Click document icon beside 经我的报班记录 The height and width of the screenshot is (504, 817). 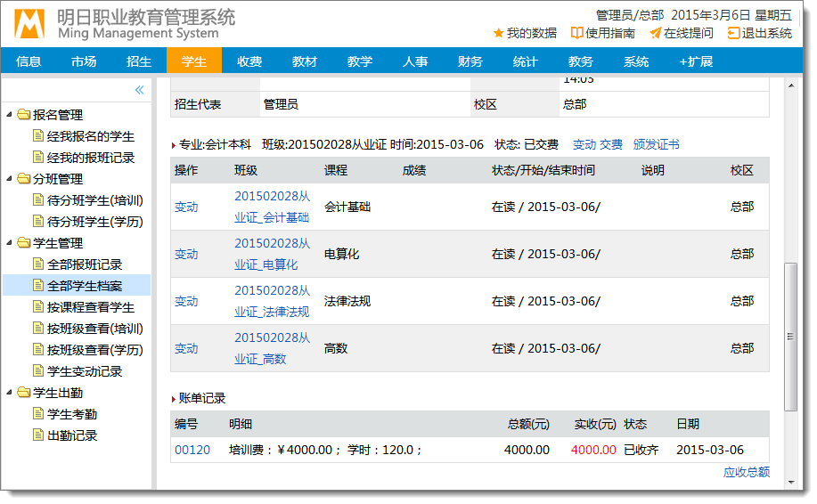pos(38,158)
